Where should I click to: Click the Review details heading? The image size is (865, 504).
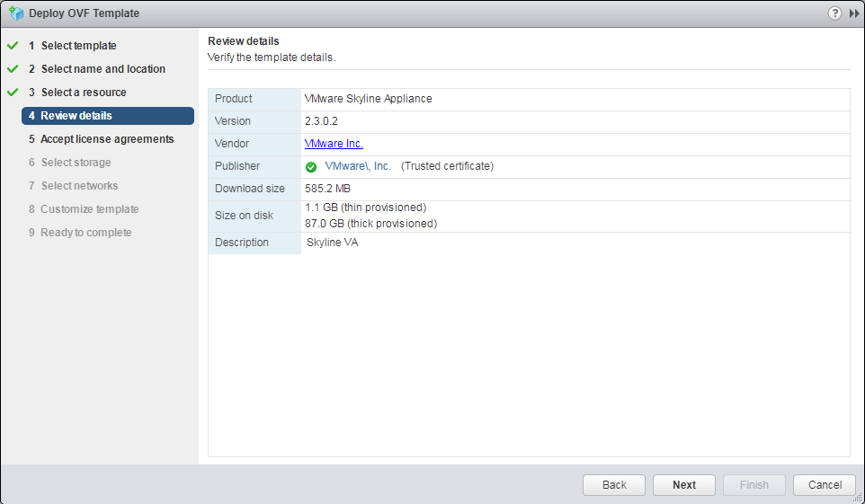(x=244, y=40)
